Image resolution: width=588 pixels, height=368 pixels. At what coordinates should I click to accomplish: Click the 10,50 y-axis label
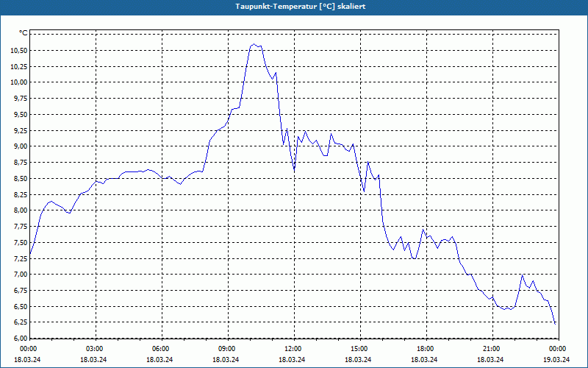click(x=20, y=50)
